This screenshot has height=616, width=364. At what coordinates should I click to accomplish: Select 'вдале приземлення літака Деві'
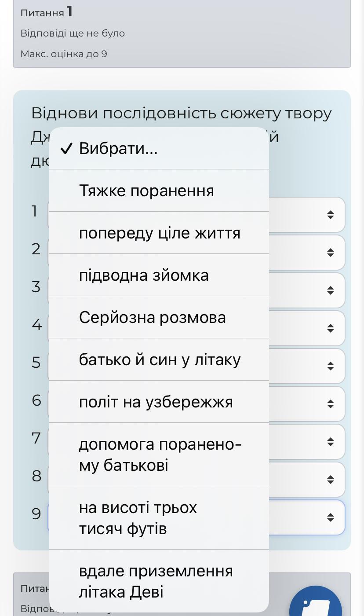(158, 582)
